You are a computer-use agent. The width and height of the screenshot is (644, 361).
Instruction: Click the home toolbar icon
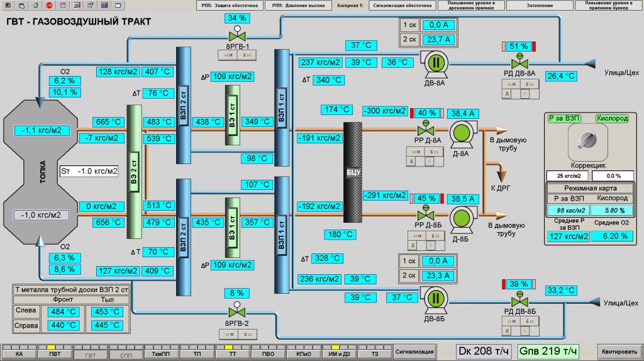coord(35,5)
